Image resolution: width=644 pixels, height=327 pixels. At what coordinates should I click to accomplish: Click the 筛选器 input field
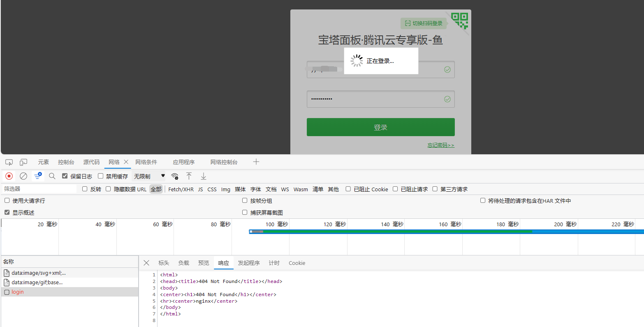click(39, 189)
